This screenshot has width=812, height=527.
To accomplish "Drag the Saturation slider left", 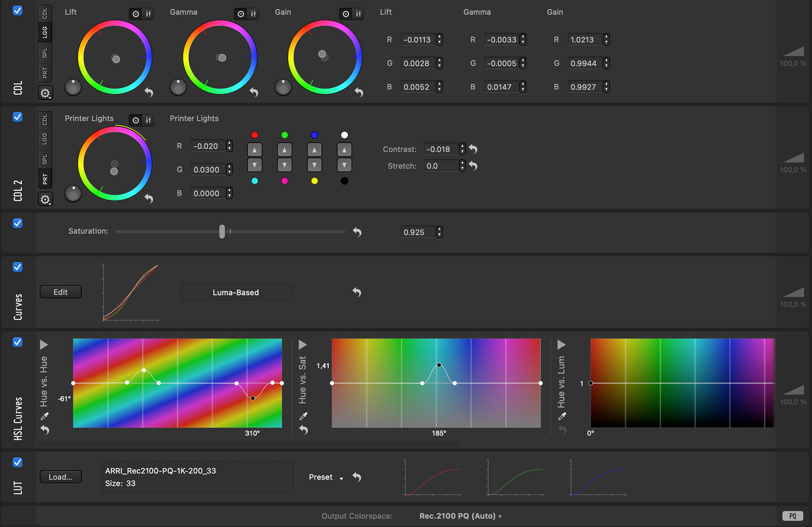I will click(x=223, y=231).
